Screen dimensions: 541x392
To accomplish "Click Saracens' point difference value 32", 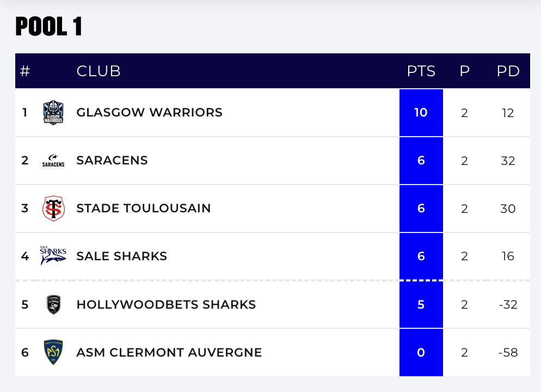I will tap(508, 161).
